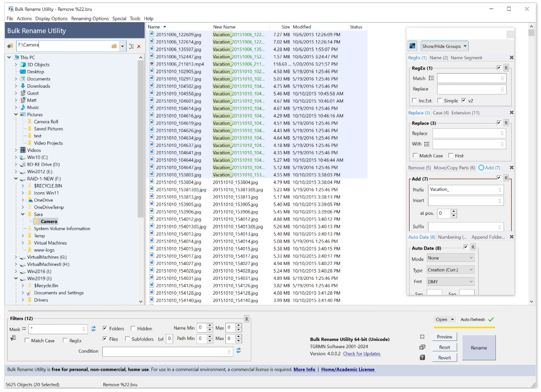The image size is (541, 392).
Task: Open the Display Options menu
Action: pos(52,19)
